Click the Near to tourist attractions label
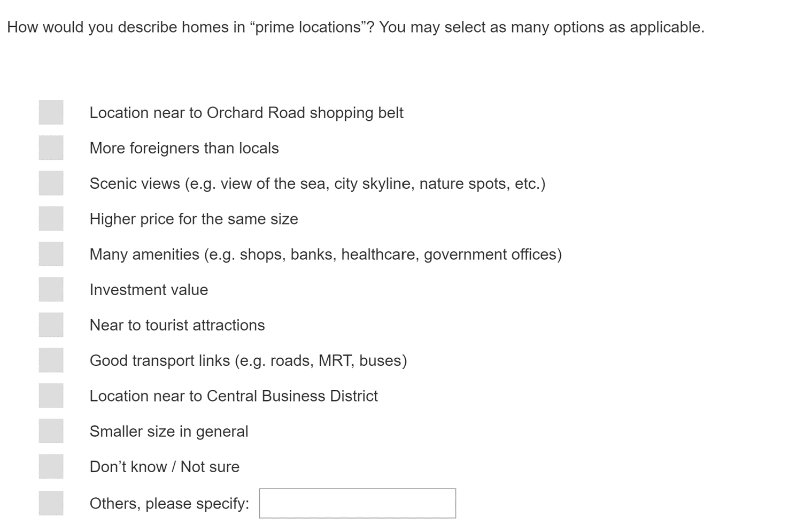 pyautogui.click(x=177, y=325)
